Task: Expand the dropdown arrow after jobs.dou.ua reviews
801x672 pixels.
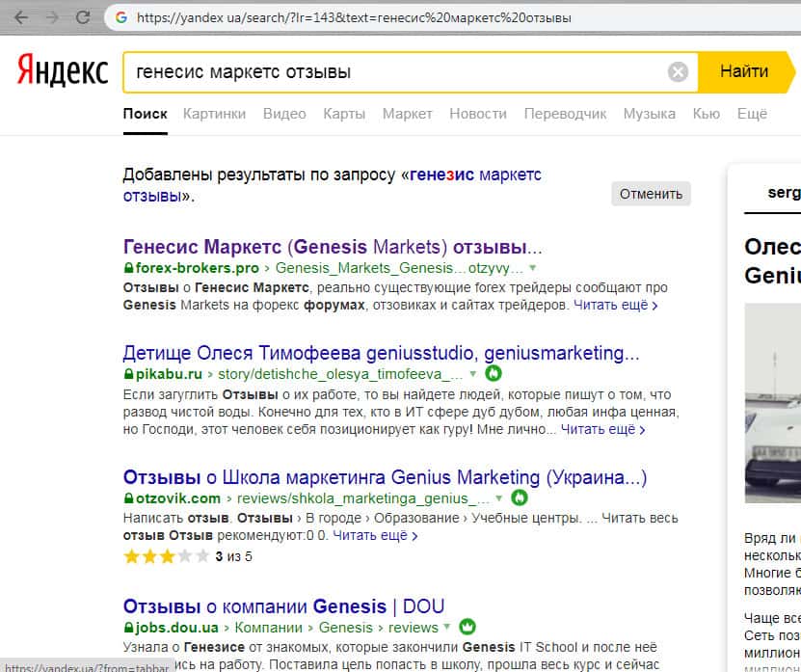Action: click(x=447, y=627)
